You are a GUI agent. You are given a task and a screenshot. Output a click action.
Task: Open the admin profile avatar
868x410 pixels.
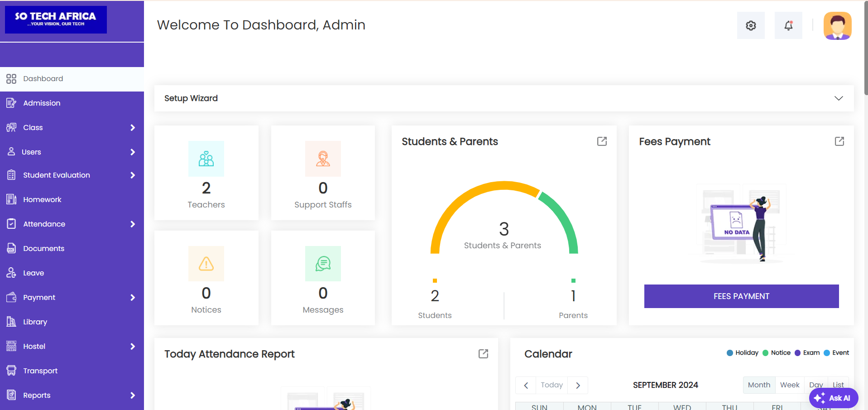837,25
